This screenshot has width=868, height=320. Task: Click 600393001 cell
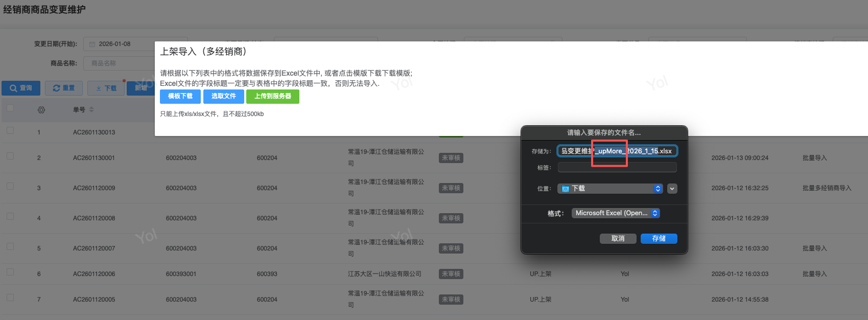[181, 274]
